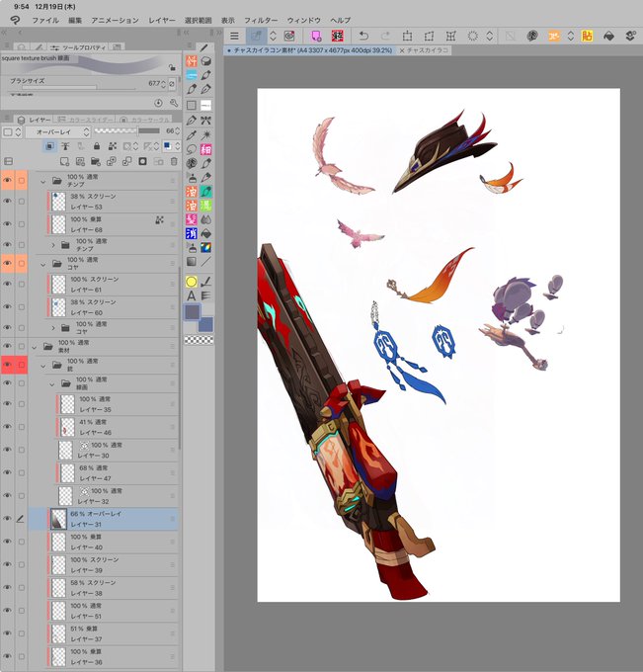This screenshot has width=643, height=672.
Task: Open the フィルター menu
Action: [261, 20]
